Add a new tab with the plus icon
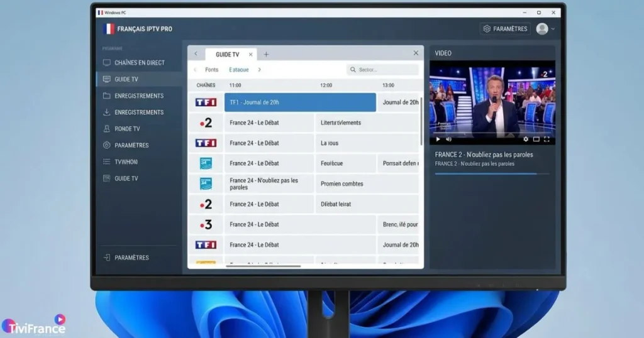This screenshot has width=644, height=338. point(266,54)
